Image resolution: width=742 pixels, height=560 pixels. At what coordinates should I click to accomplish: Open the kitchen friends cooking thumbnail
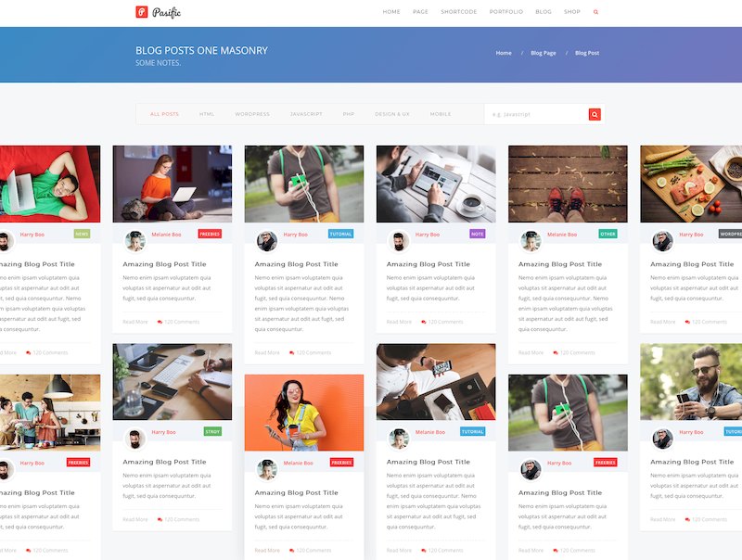point(50,413)
